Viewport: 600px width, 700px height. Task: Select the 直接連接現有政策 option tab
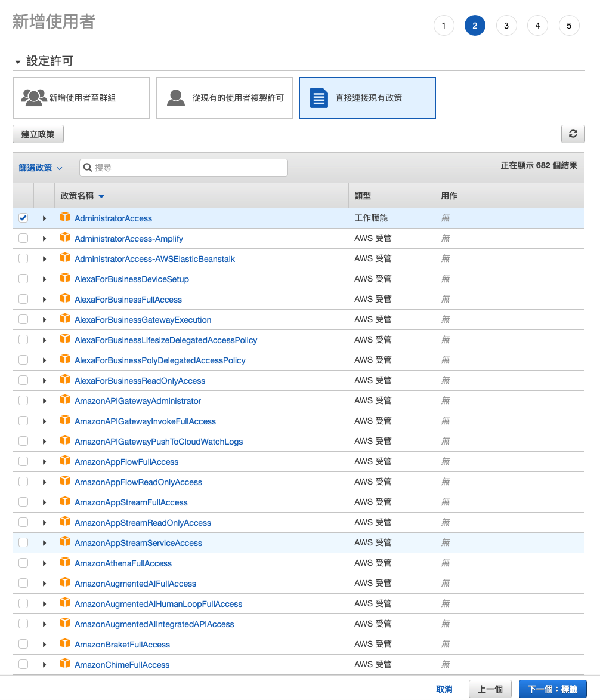click(367, 98)
